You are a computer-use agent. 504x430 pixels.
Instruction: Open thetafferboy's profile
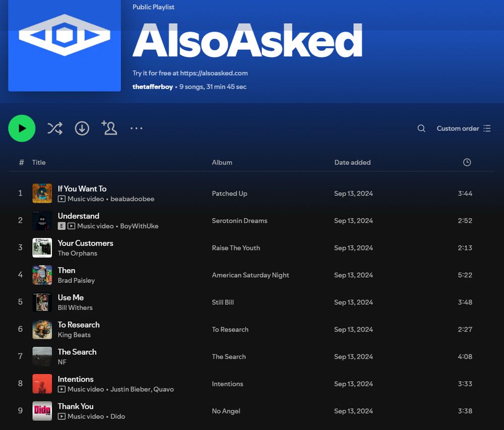click(x=152, y=86)
